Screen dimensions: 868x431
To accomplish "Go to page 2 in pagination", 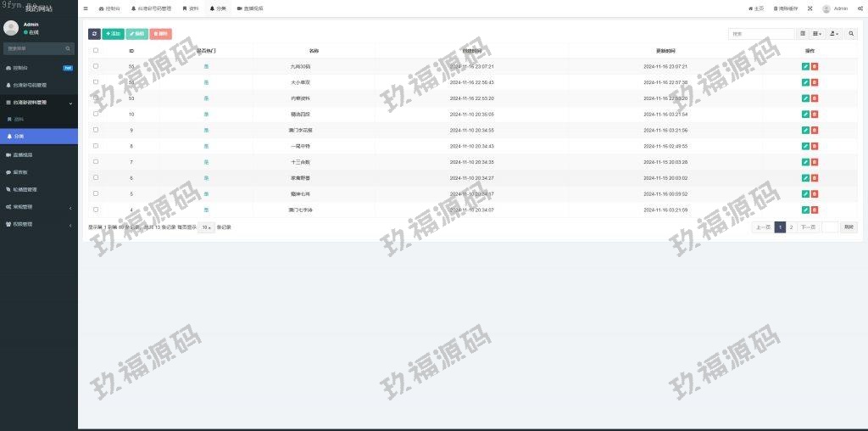I will [x=792, y=227].
